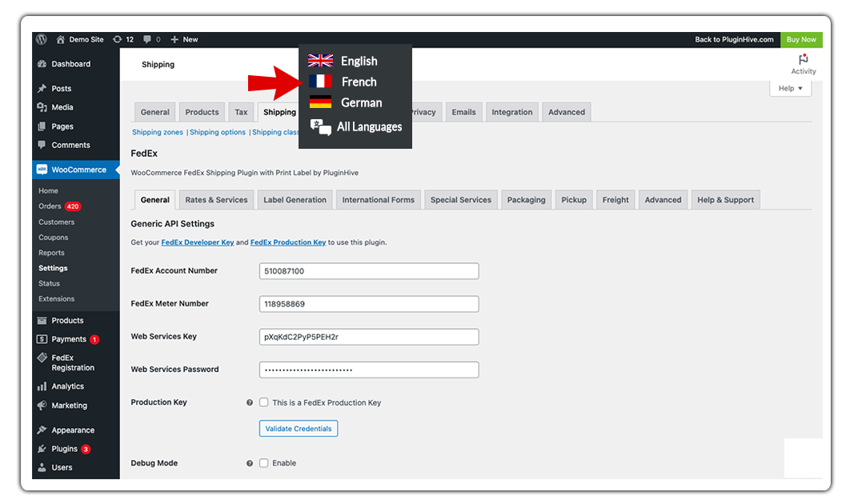
Task: Choose All Languages icon option
Action: 320,127
